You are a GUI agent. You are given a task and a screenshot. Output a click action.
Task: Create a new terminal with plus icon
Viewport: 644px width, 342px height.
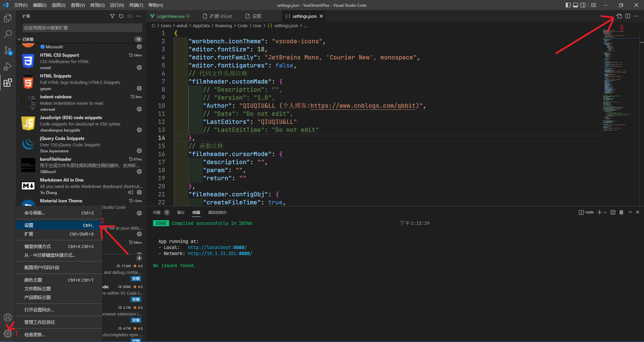coord(599,212)
